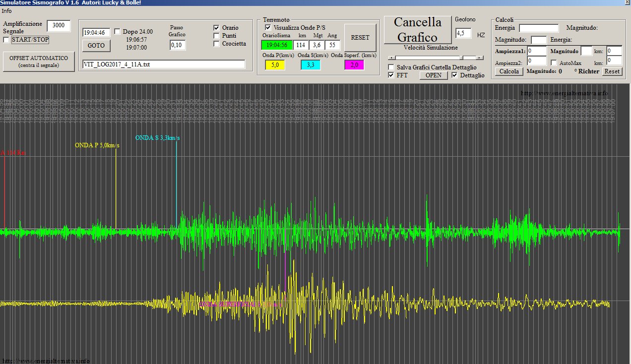Click the Passo Grafico field showing 0,10
631x364 pixels.
(177, 45)
